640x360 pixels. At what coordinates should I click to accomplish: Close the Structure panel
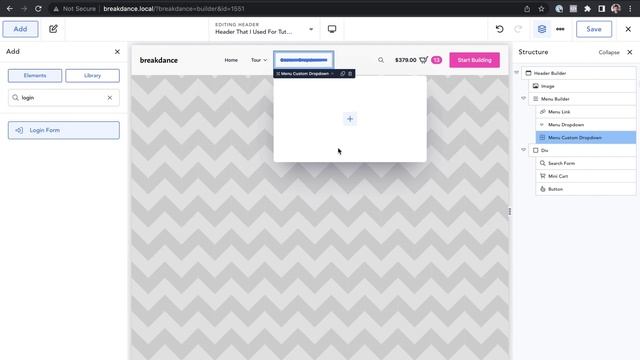(x=630, y=52)
